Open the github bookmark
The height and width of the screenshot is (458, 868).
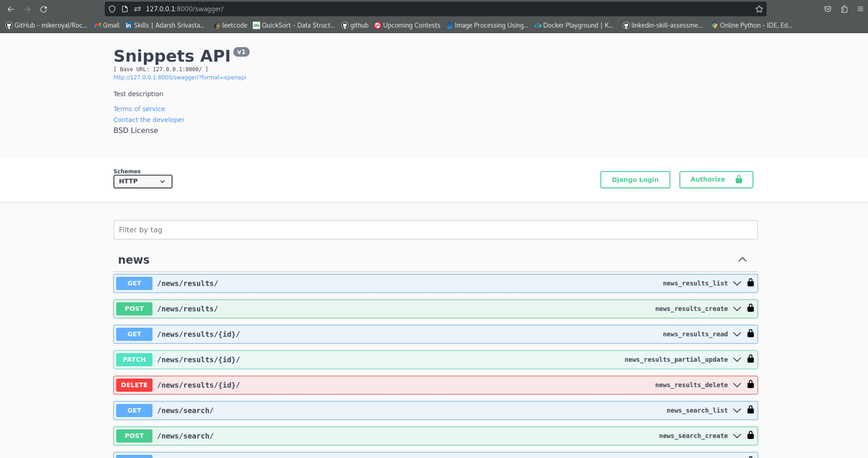pyautogui.click(x=355, y=25)
